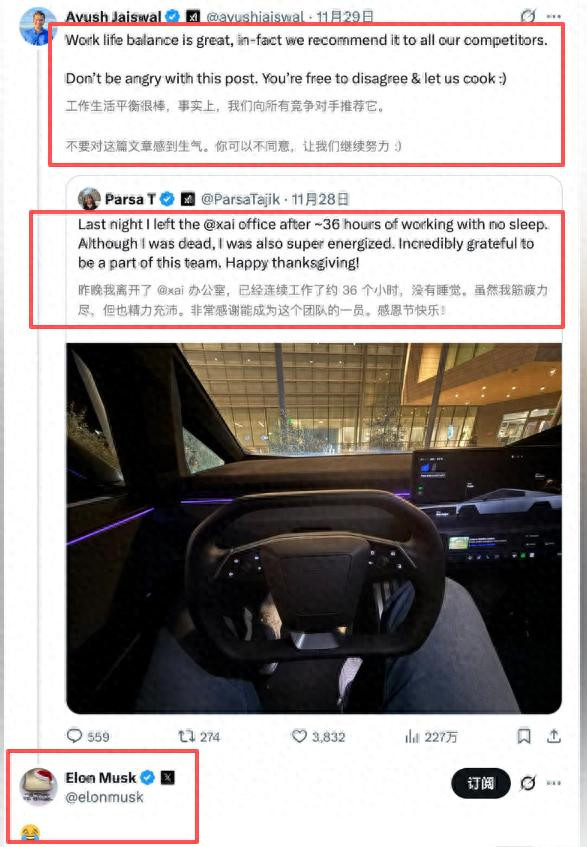Open Elon Musk's profile avatar

coord(39,786)
